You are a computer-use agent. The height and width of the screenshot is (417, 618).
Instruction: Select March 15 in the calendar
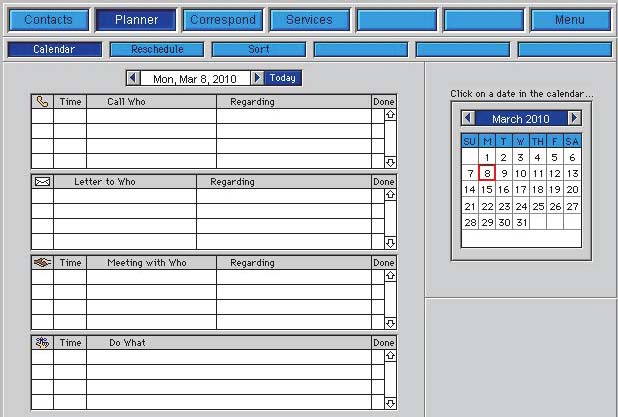point(487,190)
